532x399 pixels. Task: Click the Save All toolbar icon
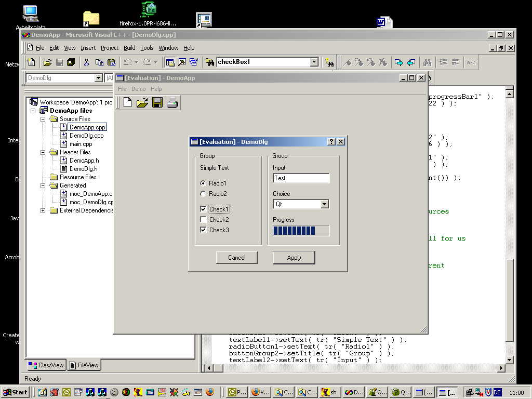(x=71, y=62)
